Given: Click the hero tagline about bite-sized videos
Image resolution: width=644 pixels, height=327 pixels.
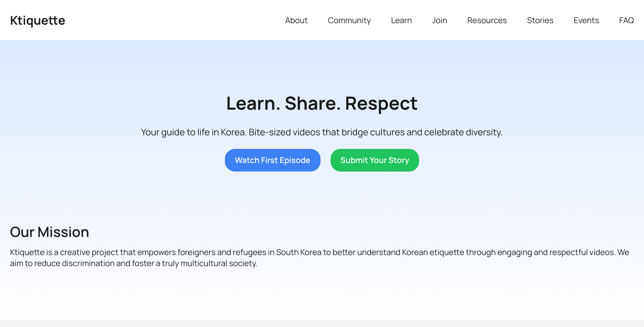Looking at the screenshot, I should tap(322, 132).
